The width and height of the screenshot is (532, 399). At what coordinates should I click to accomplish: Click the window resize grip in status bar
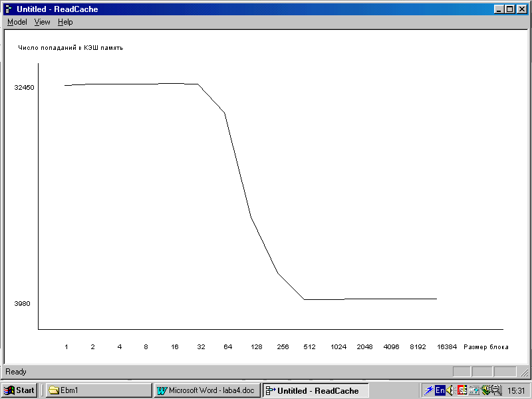pos(524,372)
